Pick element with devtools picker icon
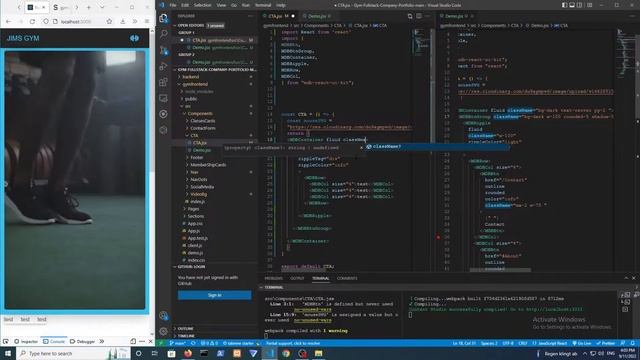The height and width of the screenshot is (360, 640). [x=6, y=341]
